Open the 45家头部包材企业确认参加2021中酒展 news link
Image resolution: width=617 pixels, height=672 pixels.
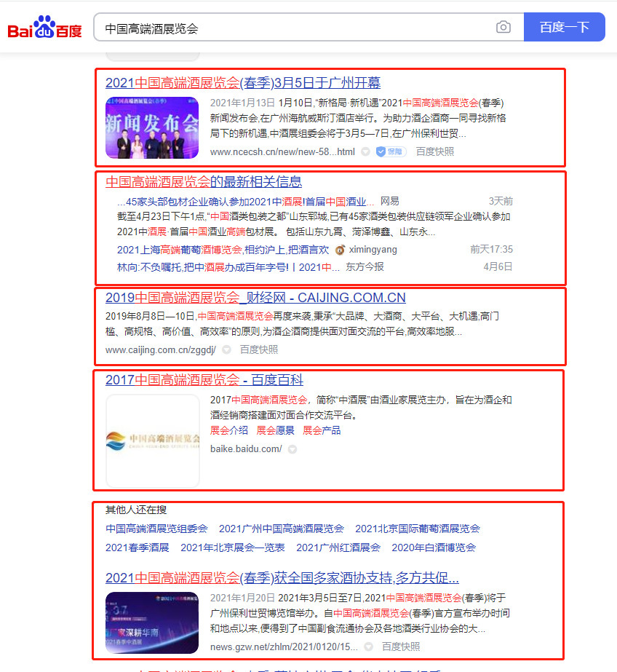click(x=245, y=202)
